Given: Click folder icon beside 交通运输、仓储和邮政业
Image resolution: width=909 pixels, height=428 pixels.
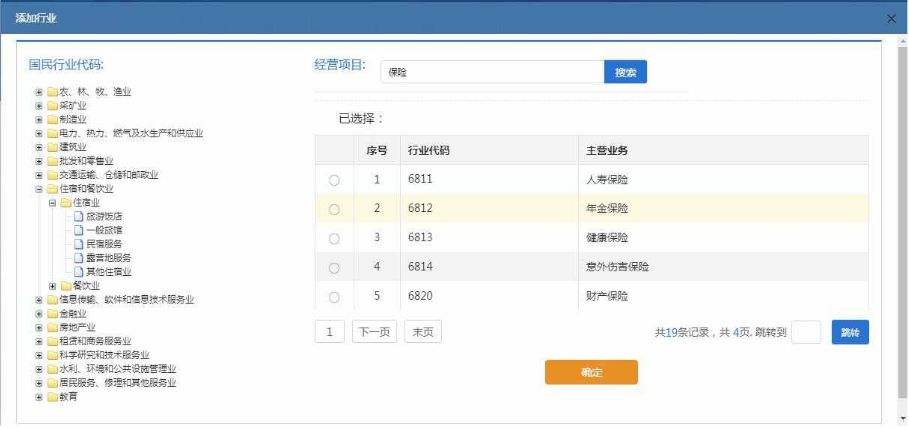Looking at the screenshot, I should pos(53,175).
